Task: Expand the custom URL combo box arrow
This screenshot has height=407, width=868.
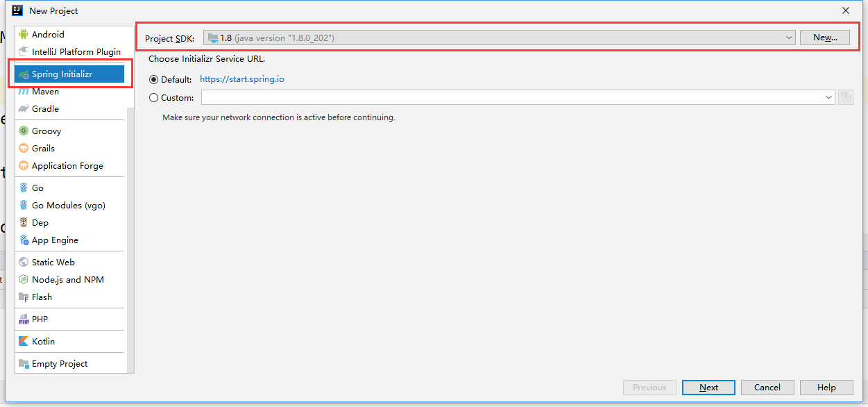Action: [x=828, y=97]
